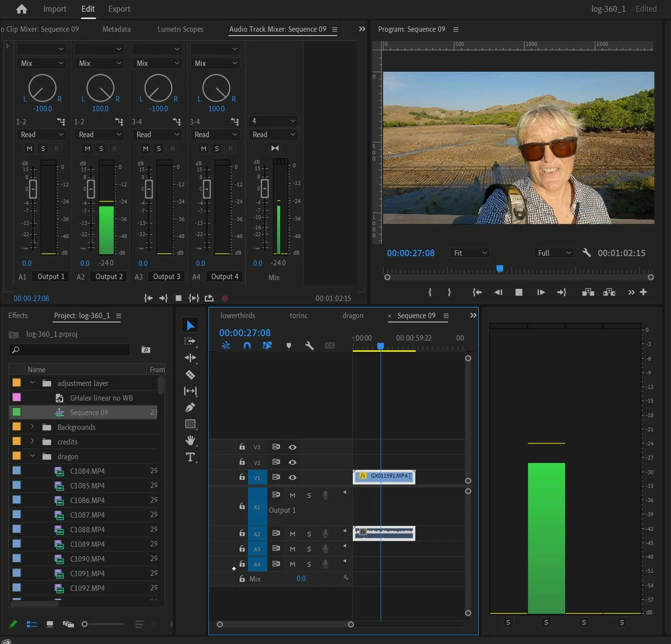Hide video track V1 with the eye icon

coord(292,477)
